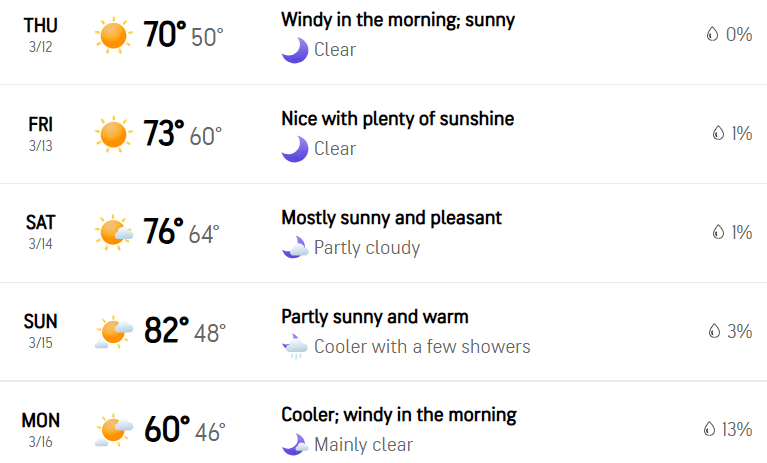Click Friday night's clear moon icon

(x=295, y=149)
